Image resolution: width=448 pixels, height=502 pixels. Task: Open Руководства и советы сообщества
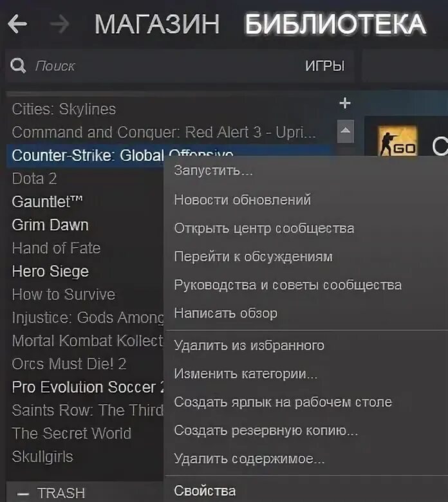tap(288, 285)
